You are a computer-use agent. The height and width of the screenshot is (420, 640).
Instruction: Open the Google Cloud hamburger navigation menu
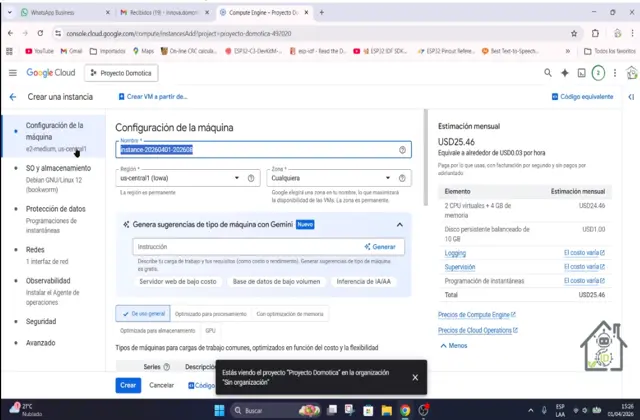click(x=12, y=73)
